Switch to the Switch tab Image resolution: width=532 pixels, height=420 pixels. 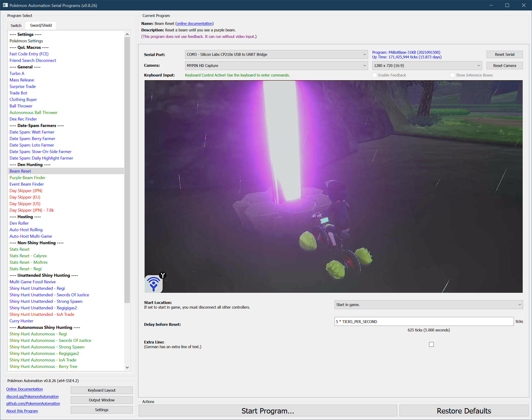[16, 26]
